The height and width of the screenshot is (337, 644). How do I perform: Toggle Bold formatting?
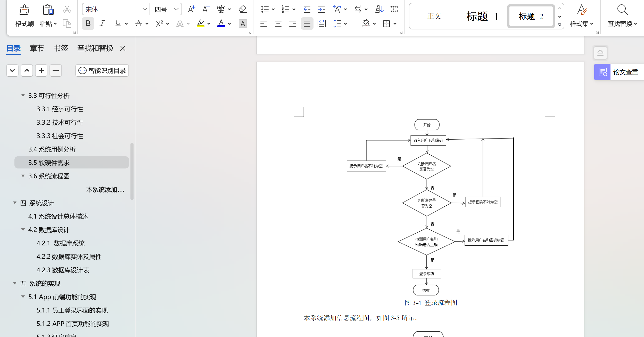click(x=88, y=23)
